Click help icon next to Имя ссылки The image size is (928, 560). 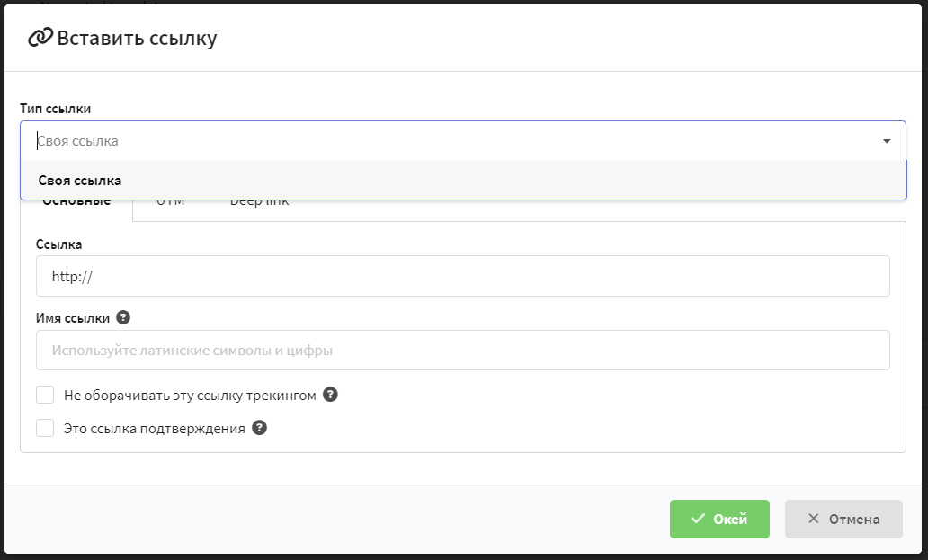[x=123, y=317]
